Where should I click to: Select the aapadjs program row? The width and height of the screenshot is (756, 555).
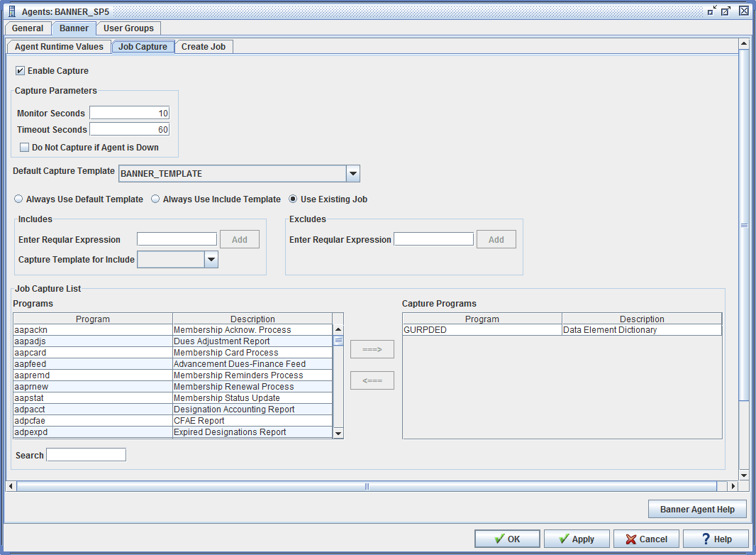pyautogui.click(x=172, y=341)
